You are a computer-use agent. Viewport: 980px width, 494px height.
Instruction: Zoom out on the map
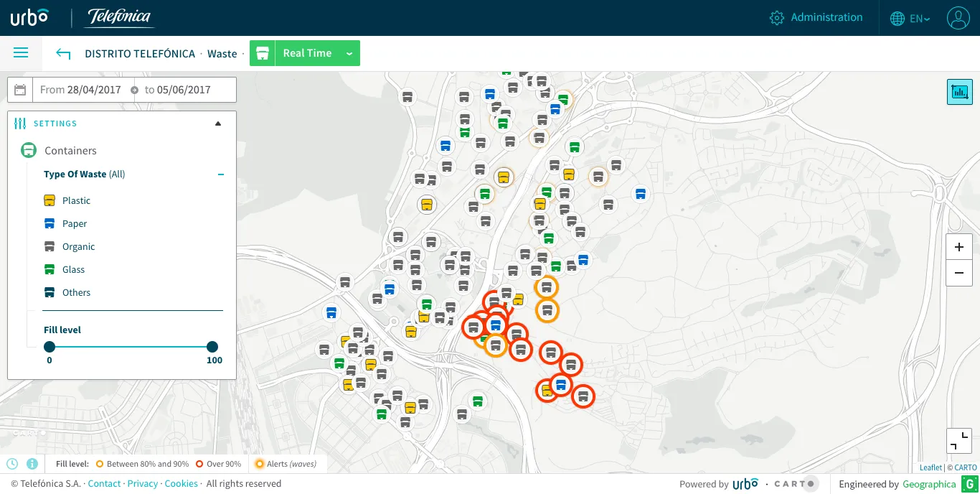coord(959,273)
